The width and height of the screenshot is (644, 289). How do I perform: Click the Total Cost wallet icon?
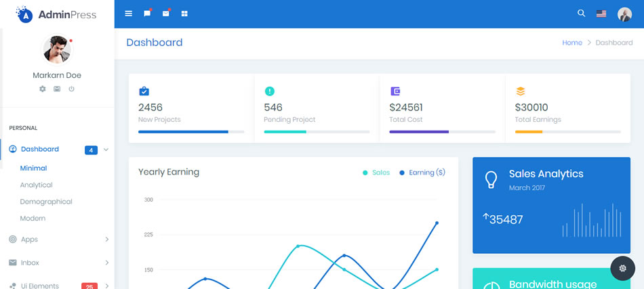[x=395, y=91]
